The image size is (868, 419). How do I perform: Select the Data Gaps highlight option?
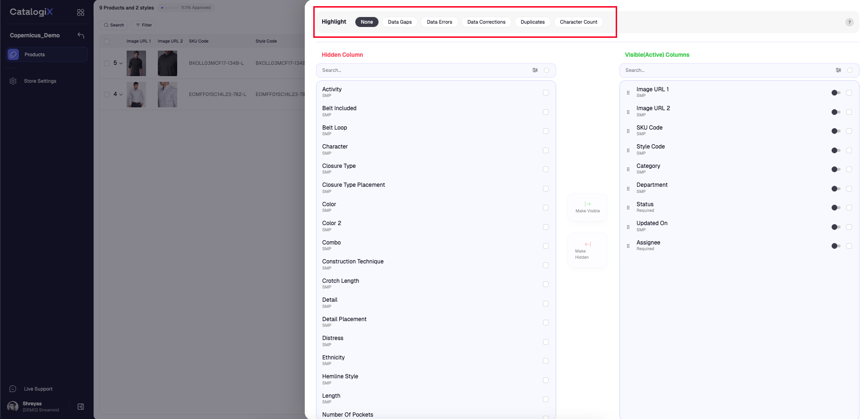[x=400, y=22]
